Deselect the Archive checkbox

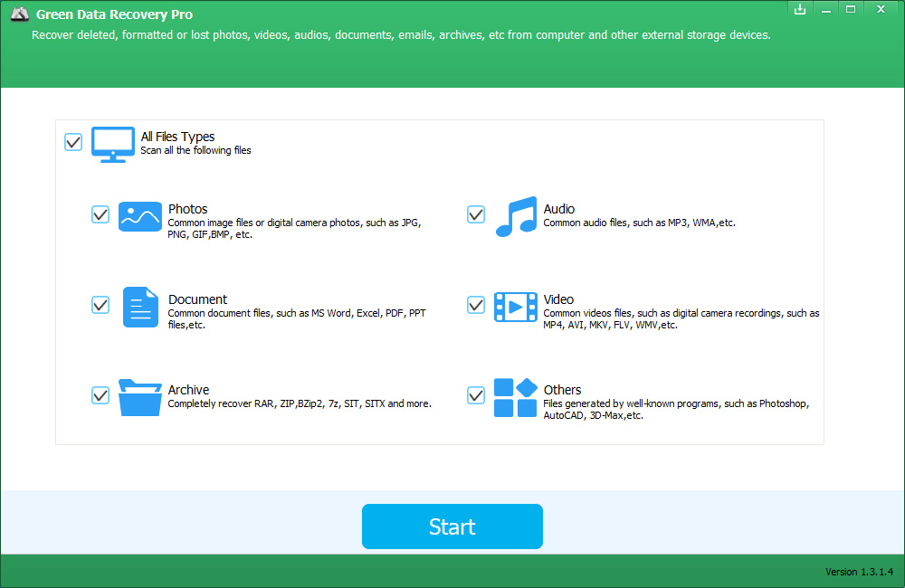(x=100, y=395)
